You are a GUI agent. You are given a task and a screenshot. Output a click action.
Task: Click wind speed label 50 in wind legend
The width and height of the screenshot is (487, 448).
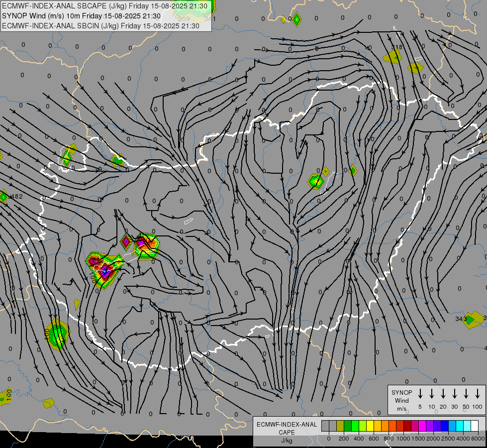pos(466,407)
